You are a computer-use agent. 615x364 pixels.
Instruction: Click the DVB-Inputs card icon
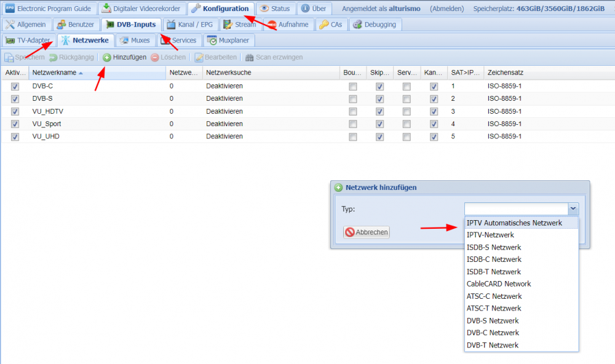click(x=110, y=25)
